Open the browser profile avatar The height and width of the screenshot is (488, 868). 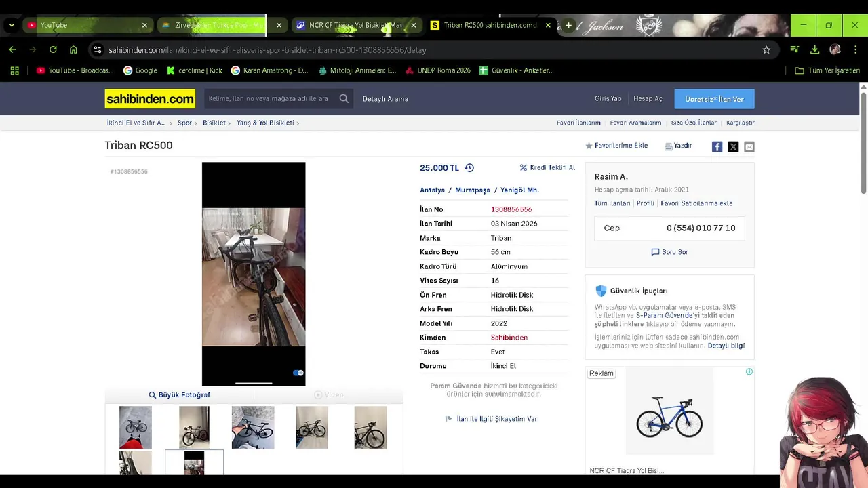click(x=835, y=49)
